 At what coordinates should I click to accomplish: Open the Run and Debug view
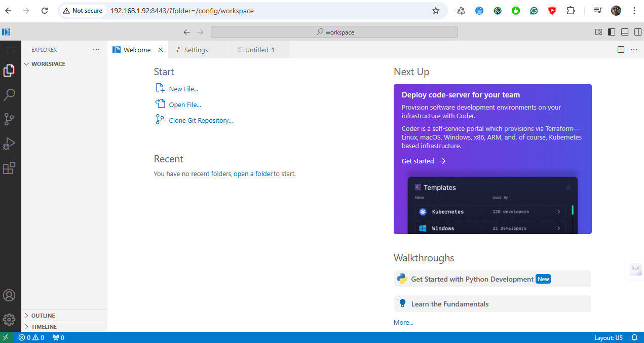(x=9, y=144)
